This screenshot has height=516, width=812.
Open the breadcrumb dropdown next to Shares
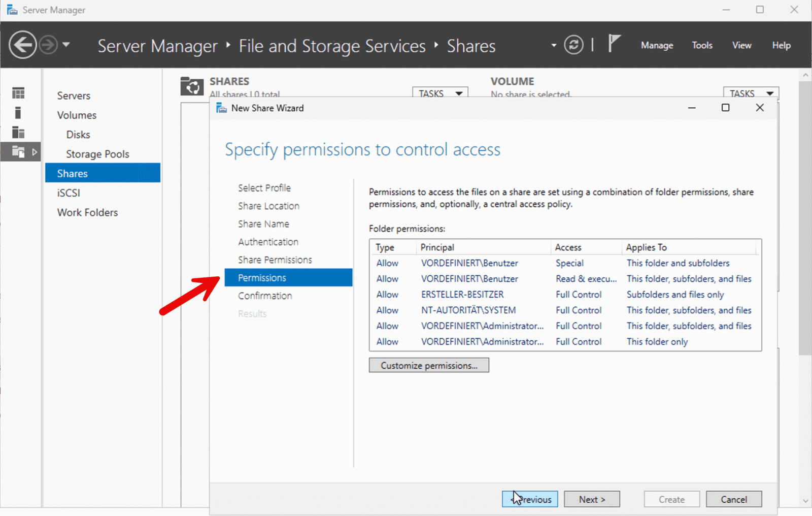553,46
